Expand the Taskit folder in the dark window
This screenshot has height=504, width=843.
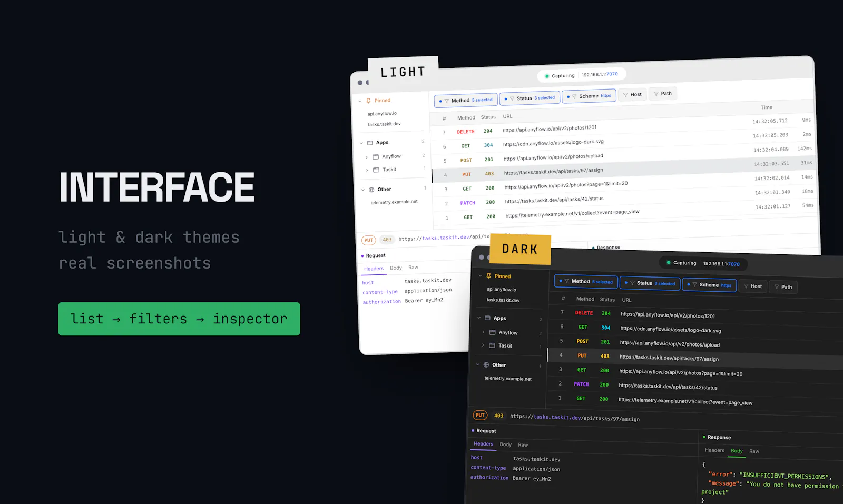point(483,345)
